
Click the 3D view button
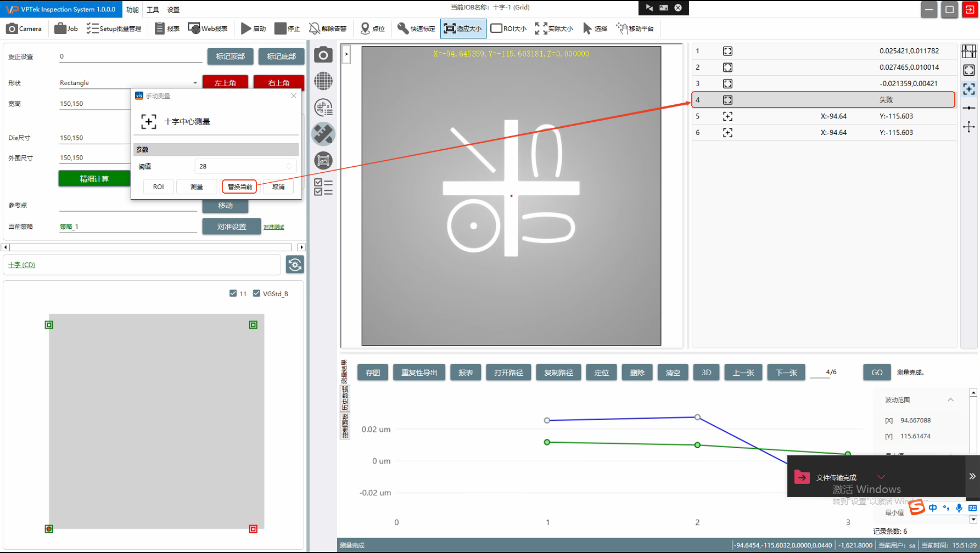click(707, 373)
